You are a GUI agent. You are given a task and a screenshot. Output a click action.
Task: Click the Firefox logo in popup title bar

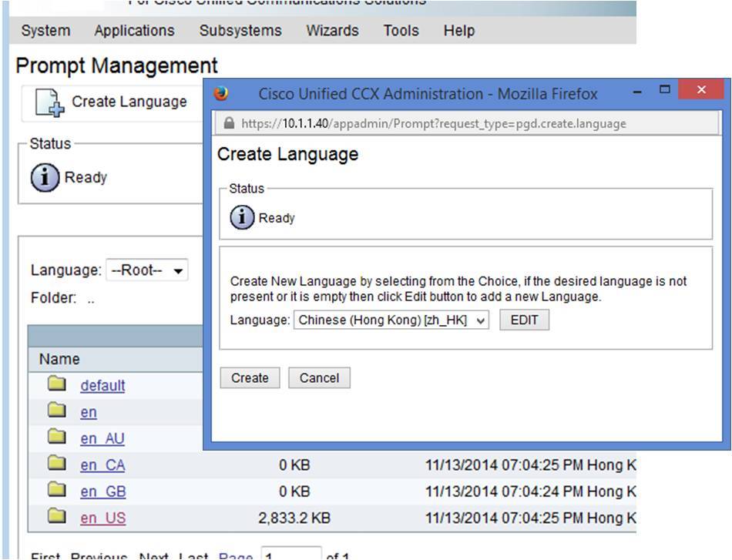coord(222,93)
